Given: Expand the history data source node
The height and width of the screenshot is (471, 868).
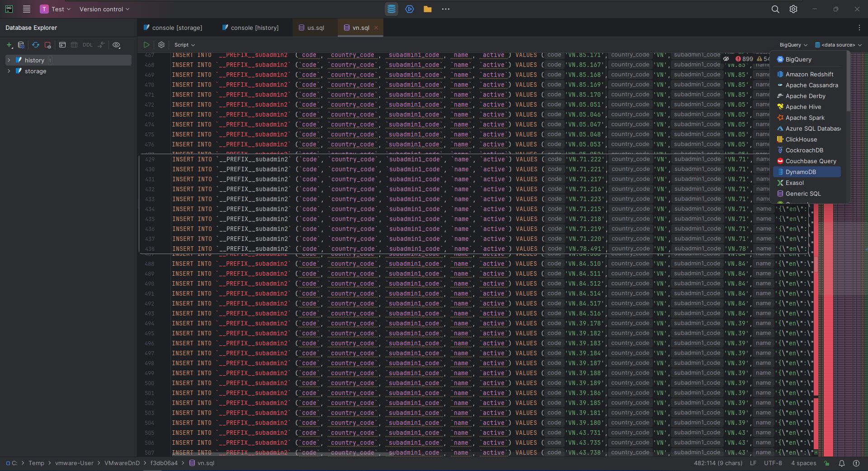Looking at the screenshot, I should [x=9, y=60].
